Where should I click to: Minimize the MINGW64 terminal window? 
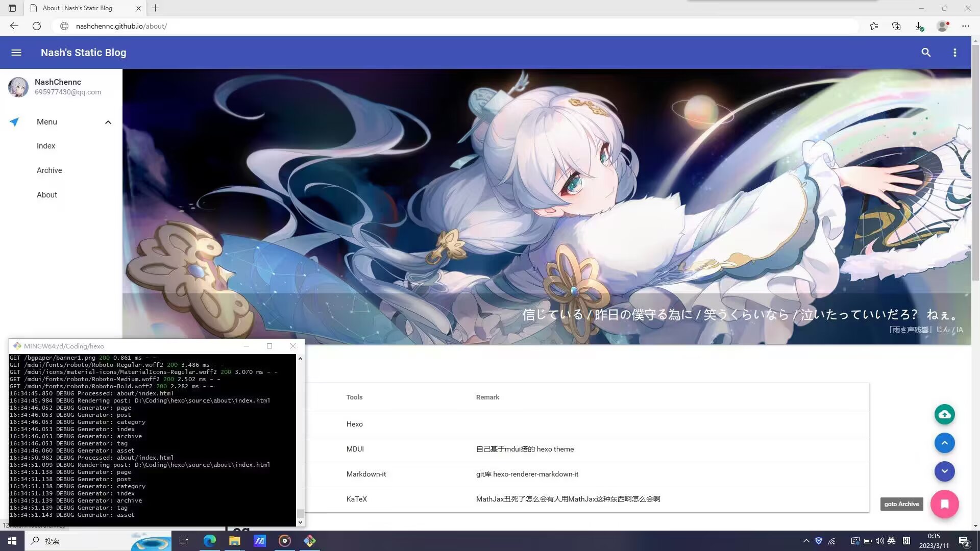(247, 346)
